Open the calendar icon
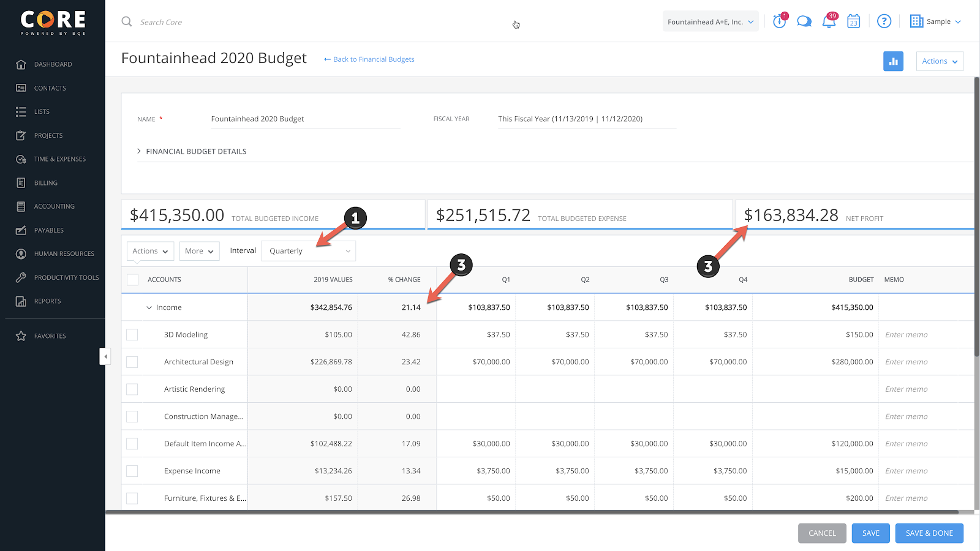Viewport: 980px width, 551px height. (x=854, y=21)
